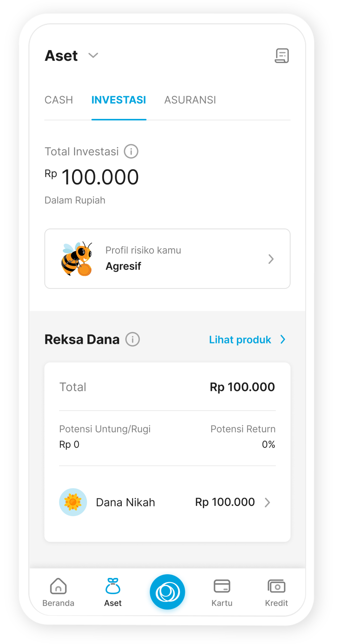
Task: Tap the info icon next to Reksa Dana
Action: tap(132, 339)
